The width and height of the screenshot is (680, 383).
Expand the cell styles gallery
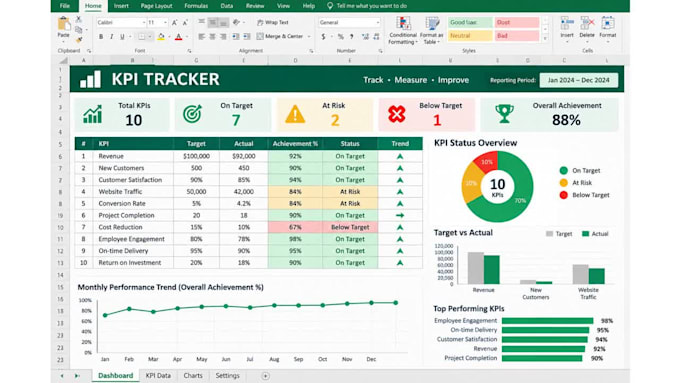tap(545, 39)
